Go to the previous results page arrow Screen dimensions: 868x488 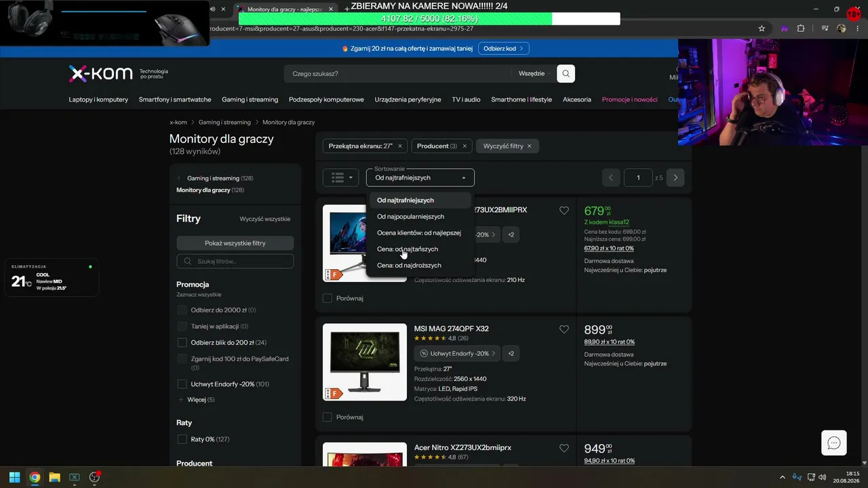(x=611, y=178)
